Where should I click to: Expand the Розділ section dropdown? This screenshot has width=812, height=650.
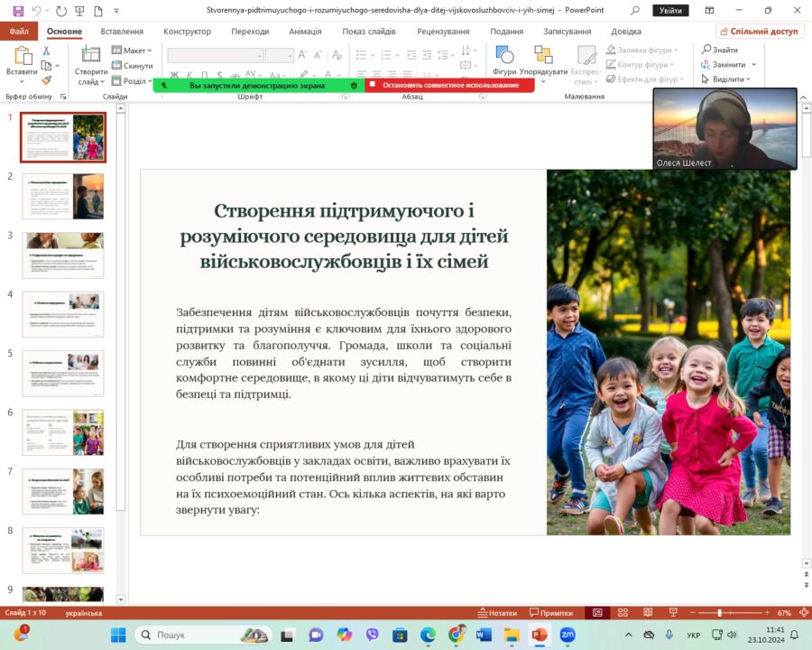[x=132, y=81]
